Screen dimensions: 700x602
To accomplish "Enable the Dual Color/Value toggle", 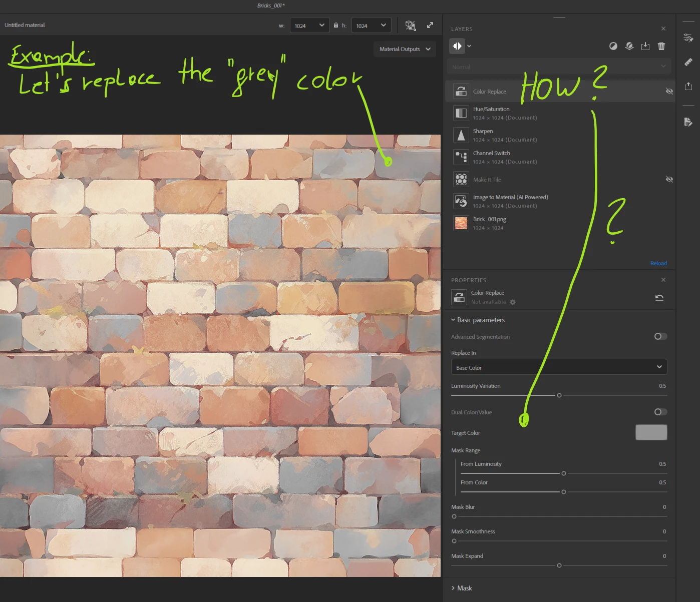I will (x=660, y=412).
